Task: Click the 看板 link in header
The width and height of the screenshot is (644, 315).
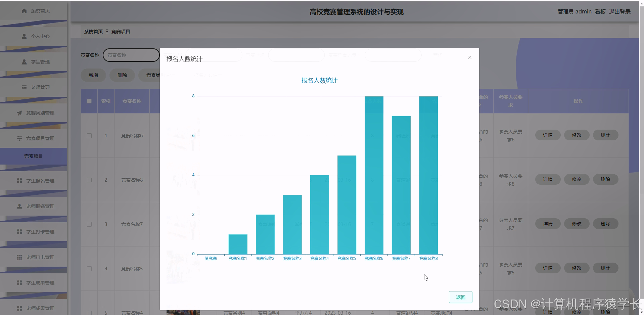Action: click(x=600, y=12)
